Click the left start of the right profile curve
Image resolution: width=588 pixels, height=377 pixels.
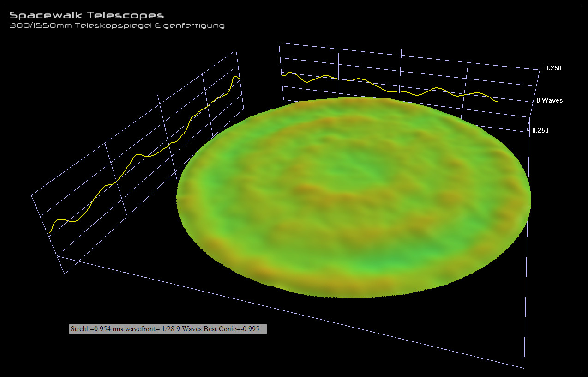point(282,74)
